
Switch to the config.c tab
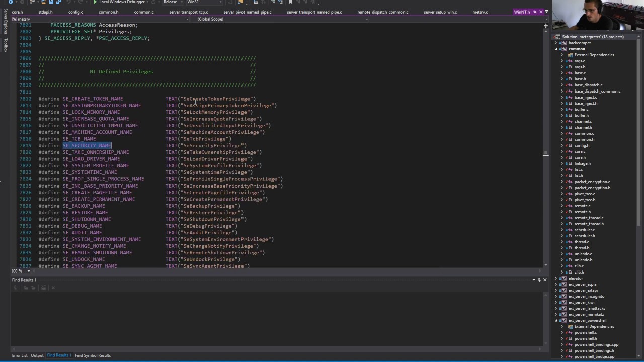[x=75, y=12]
